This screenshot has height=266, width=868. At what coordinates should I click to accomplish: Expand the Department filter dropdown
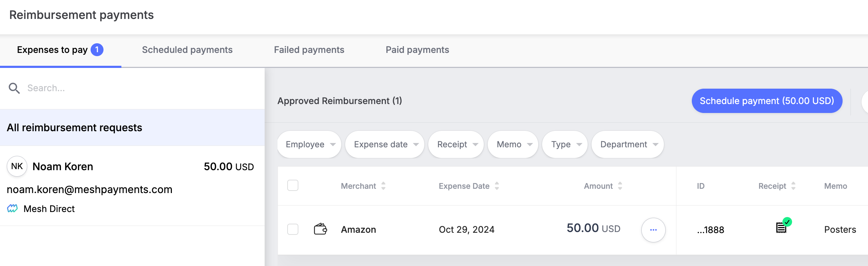pos(628,144)
